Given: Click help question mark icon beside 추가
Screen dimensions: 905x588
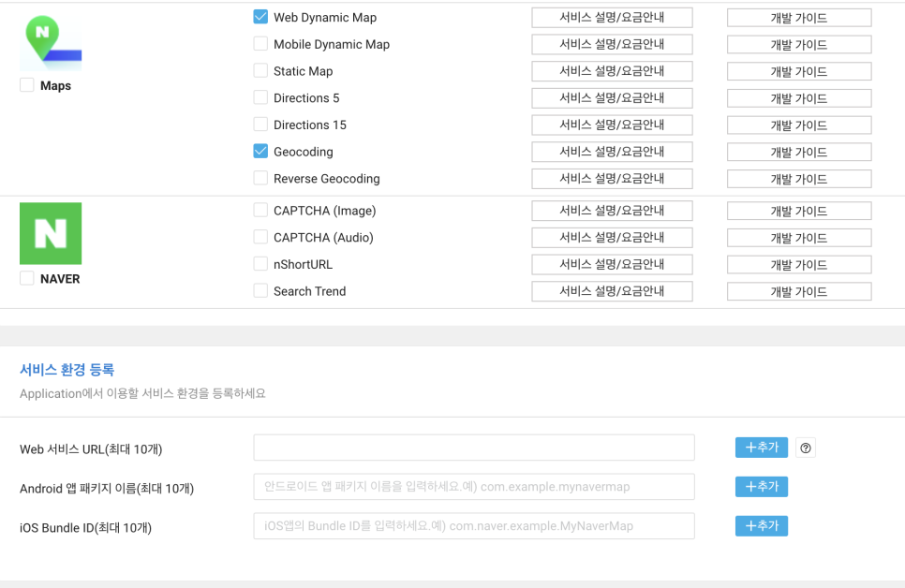Looking at the screenshot, I should [806, 448].
